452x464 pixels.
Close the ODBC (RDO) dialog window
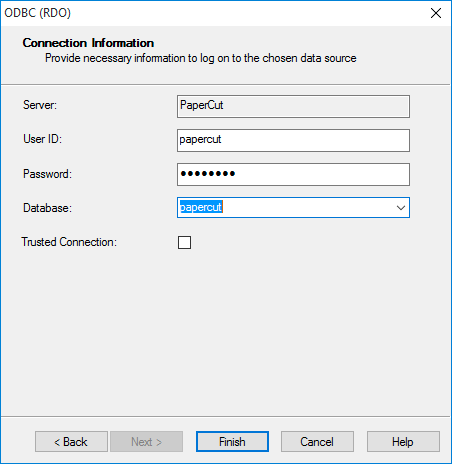coord(436,13)
